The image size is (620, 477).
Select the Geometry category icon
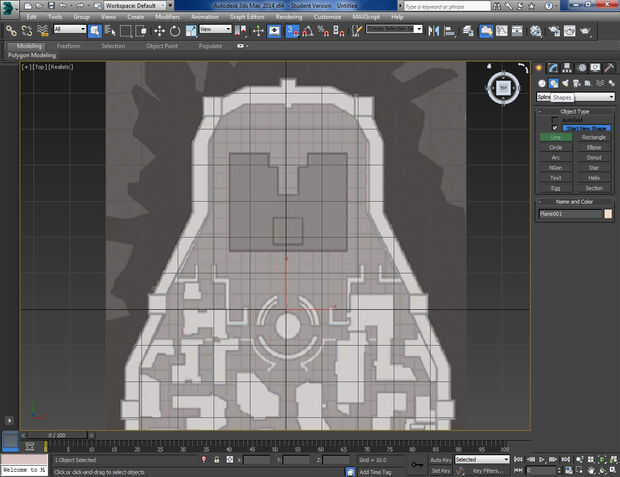[x=541, y=83]
